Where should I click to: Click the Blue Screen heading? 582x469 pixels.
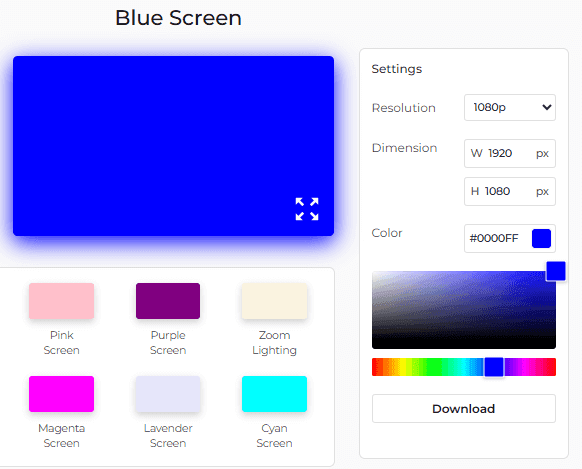point(178,18)
